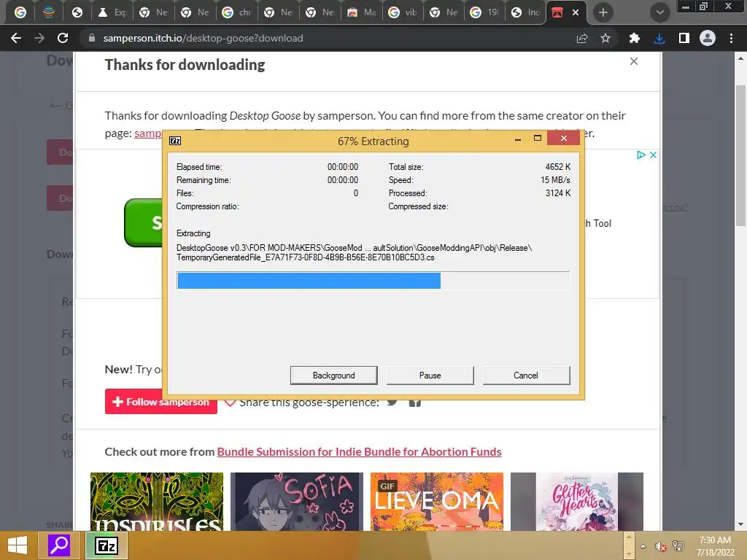Open the samperson page link
Screen dimensions: 747x560
(x=148, y=133)
